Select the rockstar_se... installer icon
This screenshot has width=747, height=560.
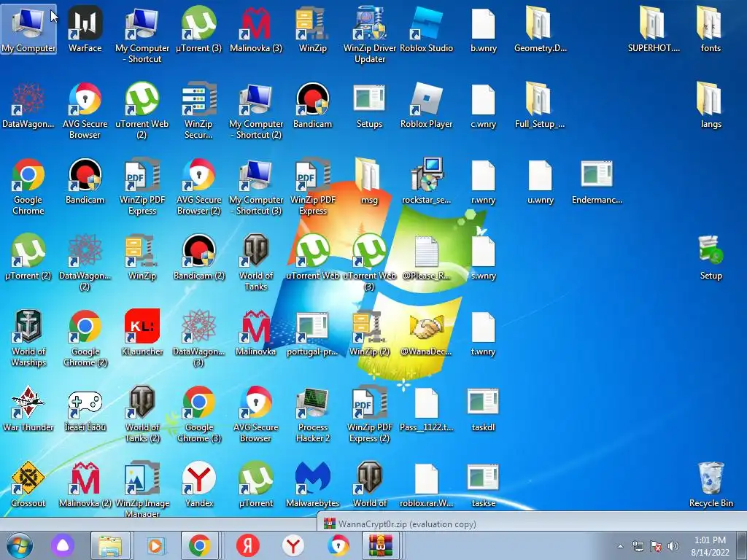(426, 181)
